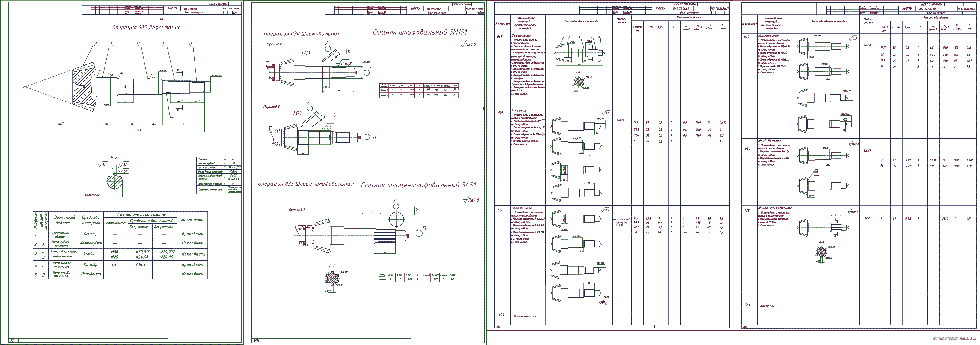
Task: Click the 'Модель станка' column header on third sheet
Action: tap(621, 21)
